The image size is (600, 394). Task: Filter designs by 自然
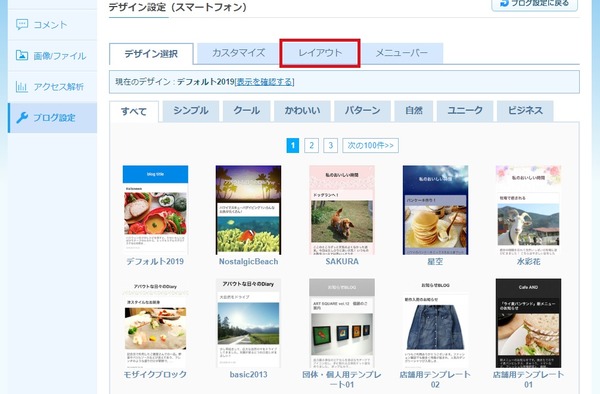pos(414,111)
